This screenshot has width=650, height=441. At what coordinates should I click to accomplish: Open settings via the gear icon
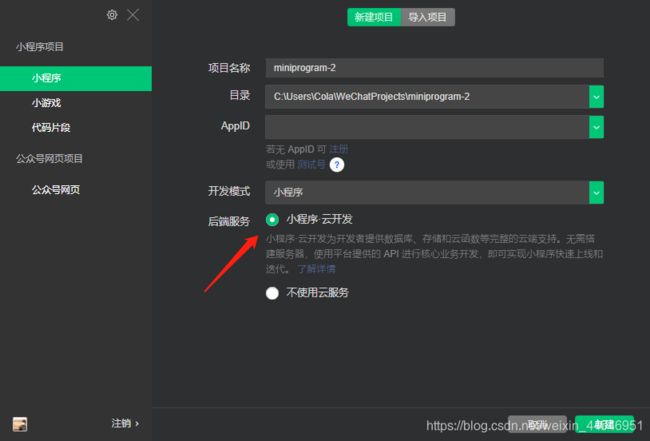point(112,15)
